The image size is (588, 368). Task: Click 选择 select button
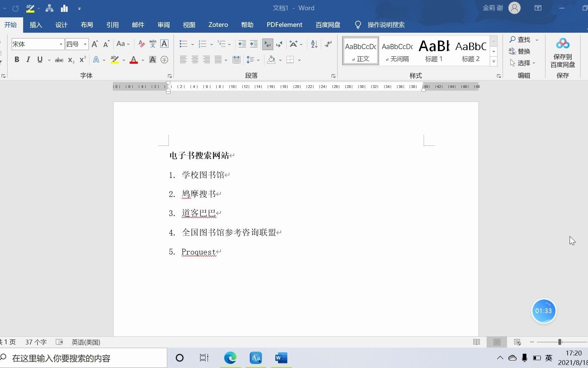[523, 63]
